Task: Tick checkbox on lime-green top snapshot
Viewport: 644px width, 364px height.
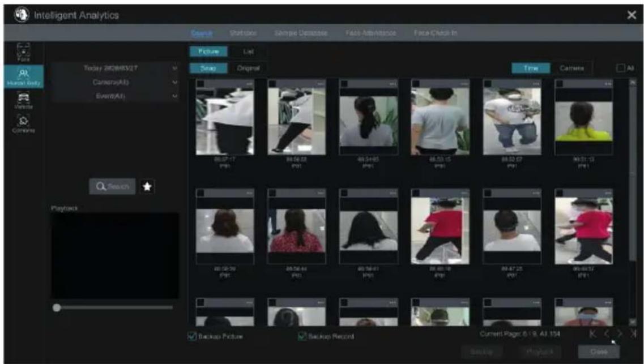Action: point(560,84)
